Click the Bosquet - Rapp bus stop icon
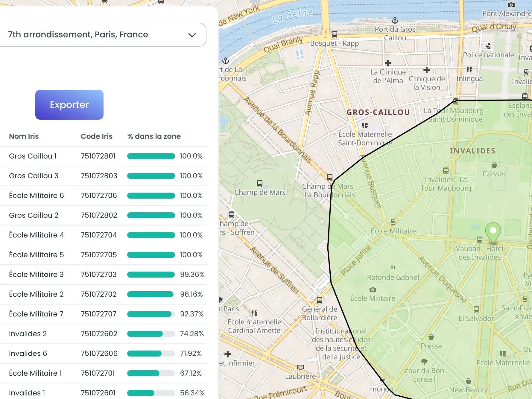Image resolution: width=532 pixels, height=399 pixels. [335, 34]
